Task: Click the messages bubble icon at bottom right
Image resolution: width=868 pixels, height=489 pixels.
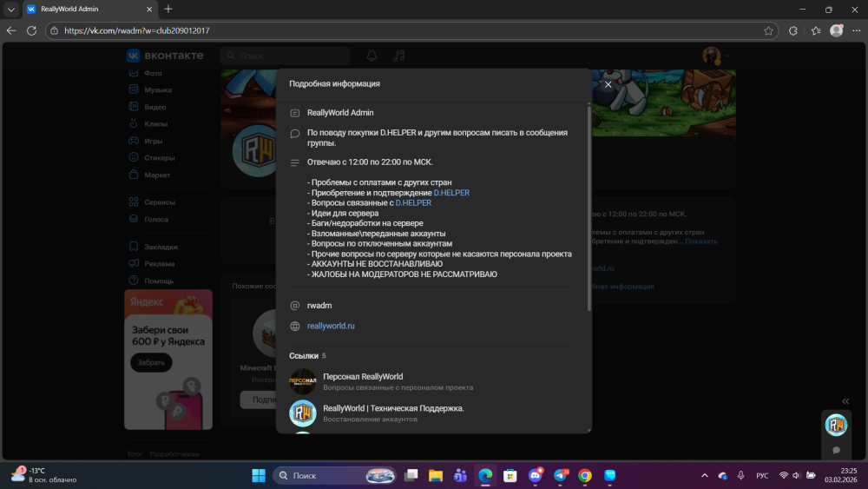Action: (836, 450)
